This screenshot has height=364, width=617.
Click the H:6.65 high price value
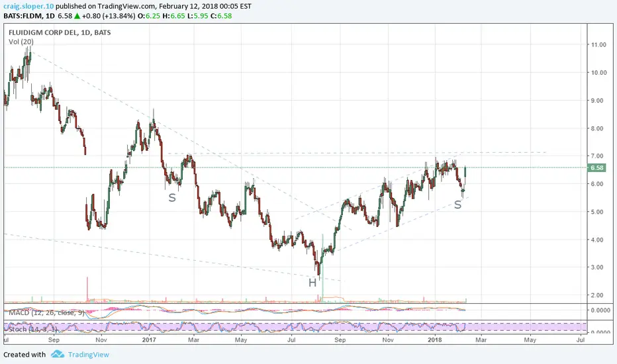pos(173,16)
